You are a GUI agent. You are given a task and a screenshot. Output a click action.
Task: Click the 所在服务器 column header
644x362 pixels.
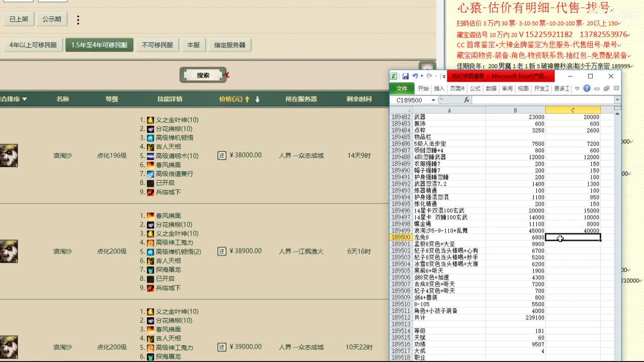pos(301,99)
